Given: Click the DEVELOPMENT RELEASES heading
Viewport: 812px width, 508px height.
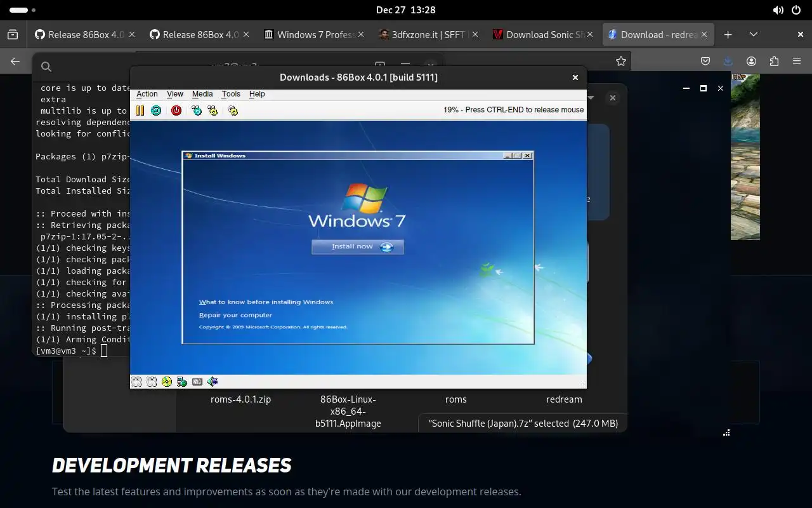Looking at the screenshot, I should (x=171, y=465).
